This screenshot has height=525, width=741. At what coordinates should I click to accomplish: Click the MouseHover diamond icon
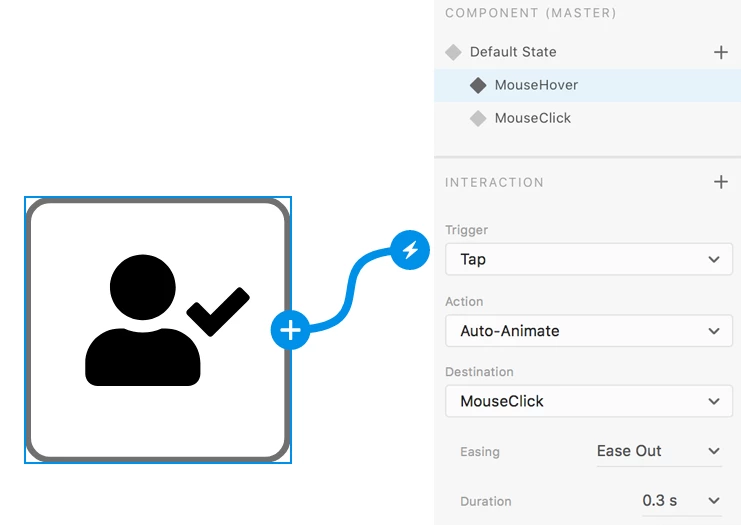click(478, 86)
